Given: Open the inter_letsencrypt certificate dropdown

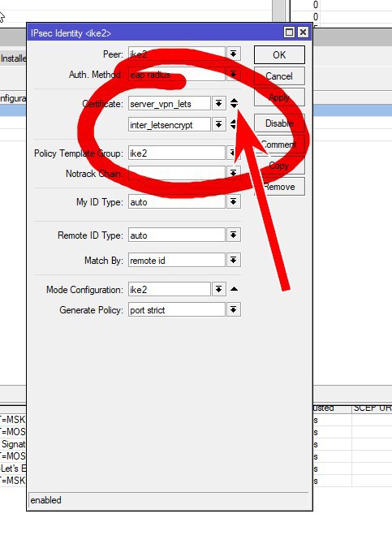Looking at the screenshot, I should tap(219, 125).
